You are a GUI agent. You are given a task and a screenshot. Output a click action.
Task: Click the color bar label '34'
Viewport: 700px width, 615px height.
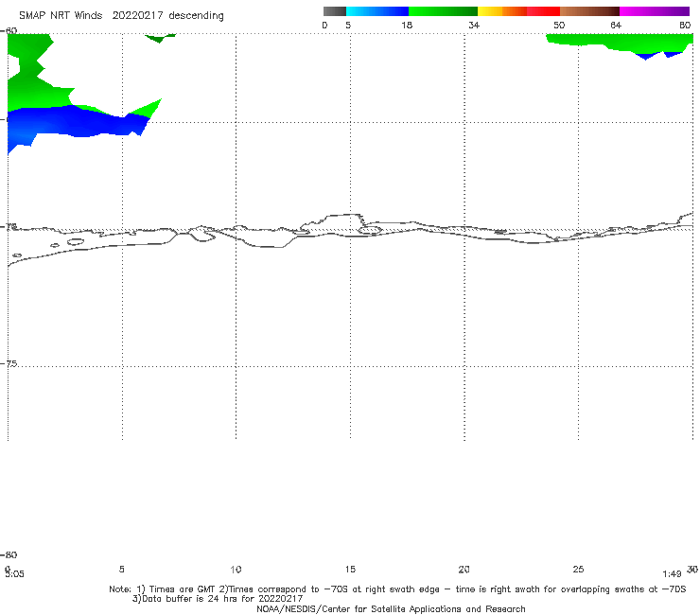point(474,25)
